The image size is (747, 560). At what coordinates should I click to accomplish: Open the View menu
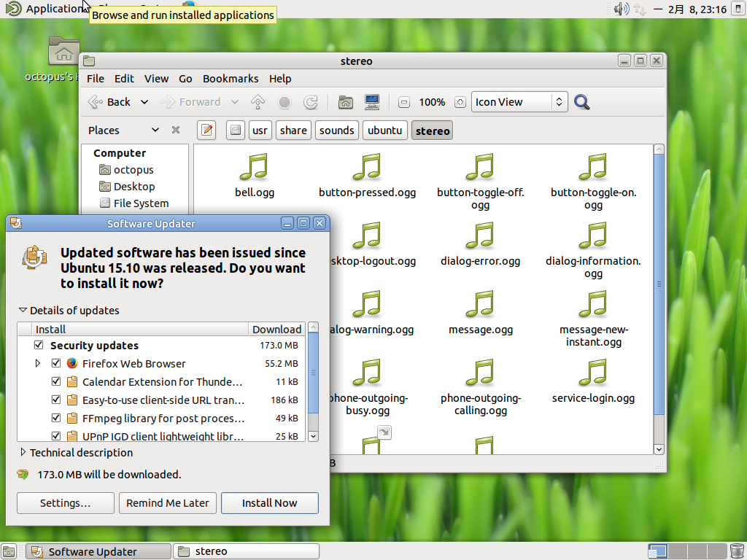point(156,79)
